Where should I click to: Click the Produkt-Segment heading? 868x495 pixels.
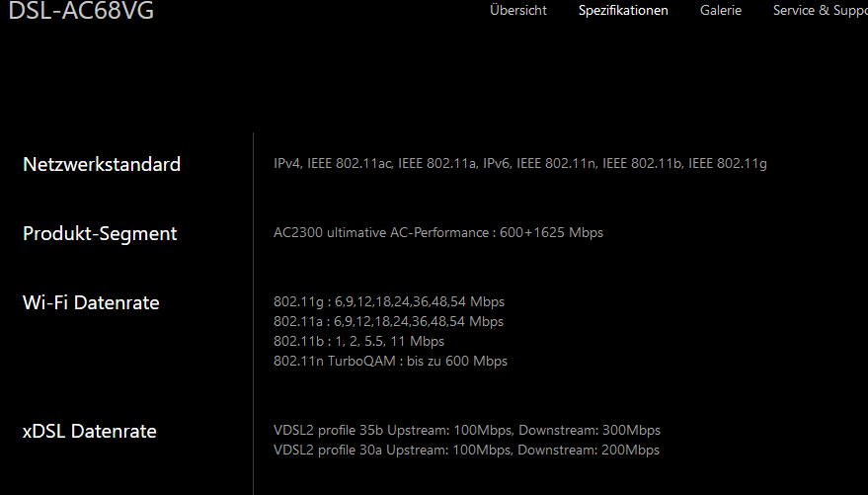tap(100, 233)
